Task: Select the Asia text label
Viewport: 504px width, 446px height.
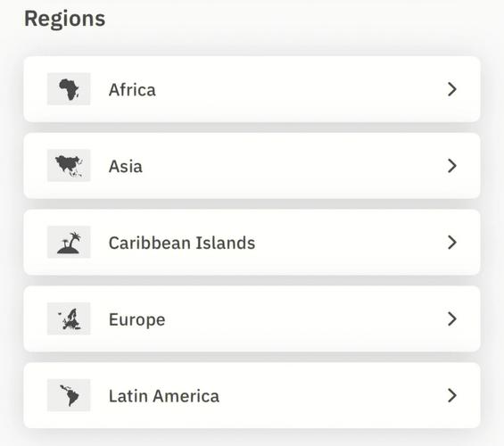Action: point(126,166)
